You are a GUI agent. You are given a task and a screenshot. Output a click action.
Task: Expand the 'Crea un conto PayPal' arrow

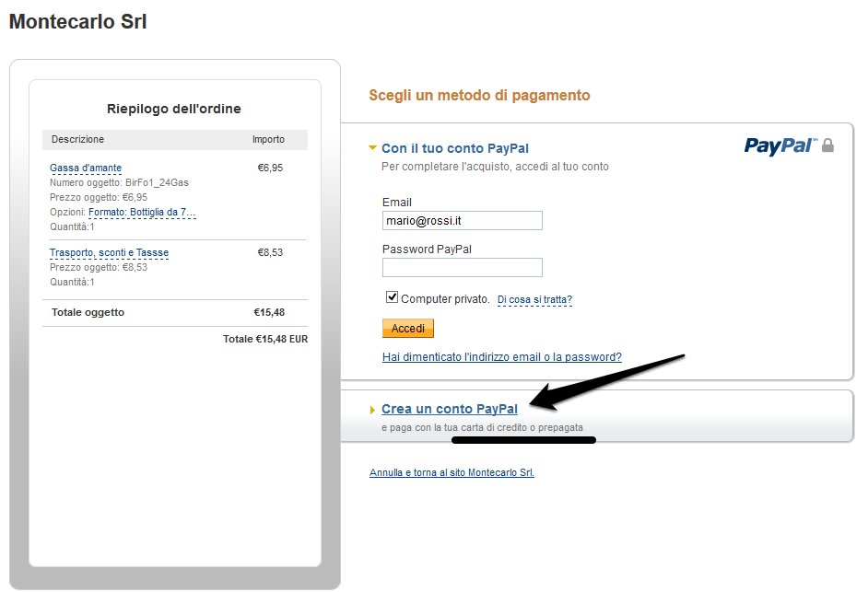372,410
